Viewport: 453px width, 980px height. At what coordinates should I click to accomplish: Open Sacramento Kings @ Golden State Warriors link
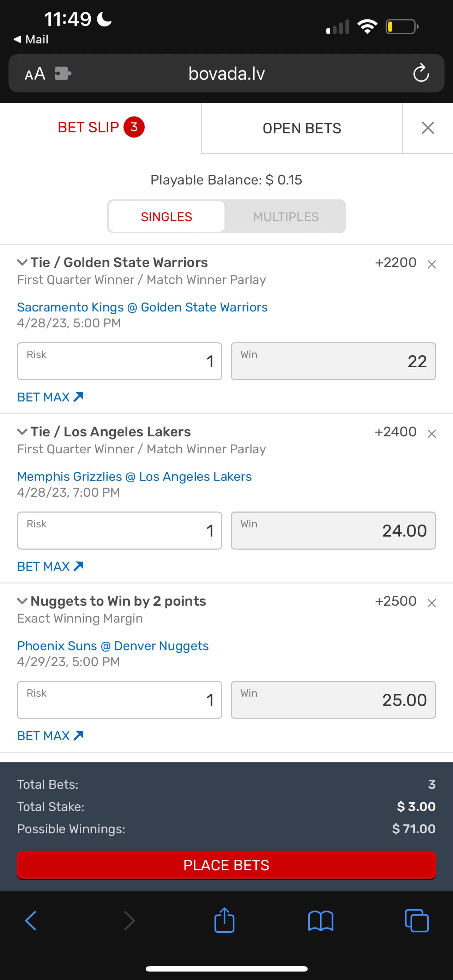pyautogui.click(x=142, y=307)
